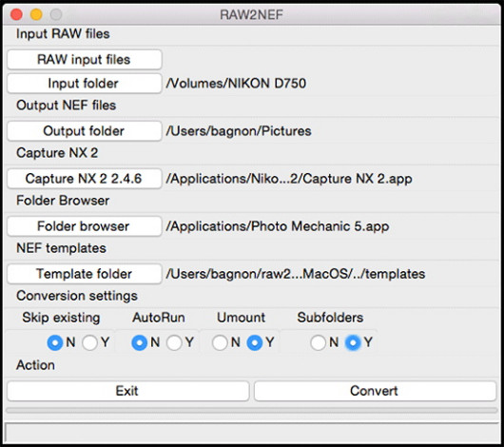504x447 pixels.
Task: Turn off Subfolders with N
Action: (x=319, y=342)
